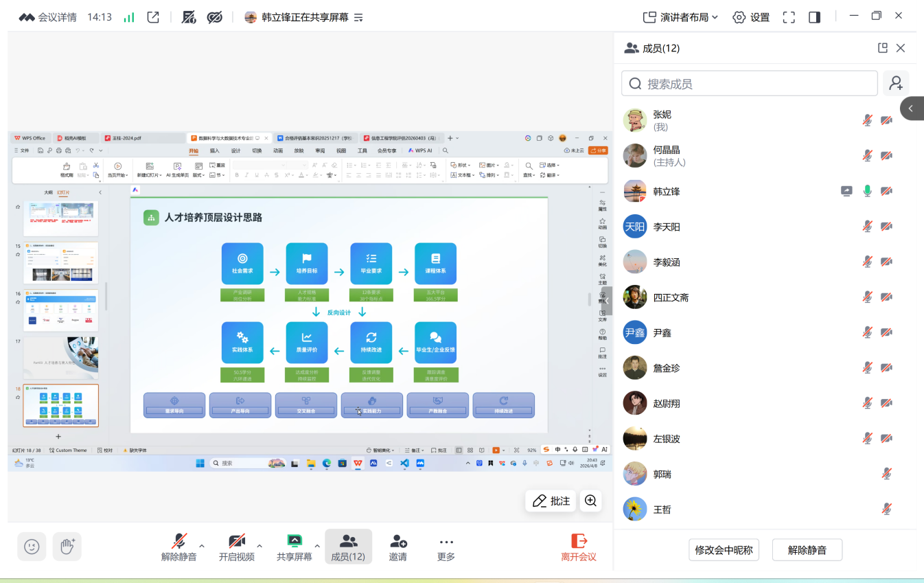Unmute microphone in the bottom toolbar
Screen dimensions: 924x583
click(179, 547)
